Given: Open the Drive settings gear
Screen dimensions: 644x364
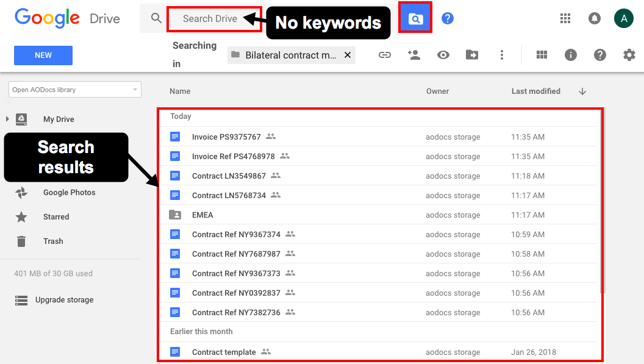Looking at the screenshot, I should point(629,55).
